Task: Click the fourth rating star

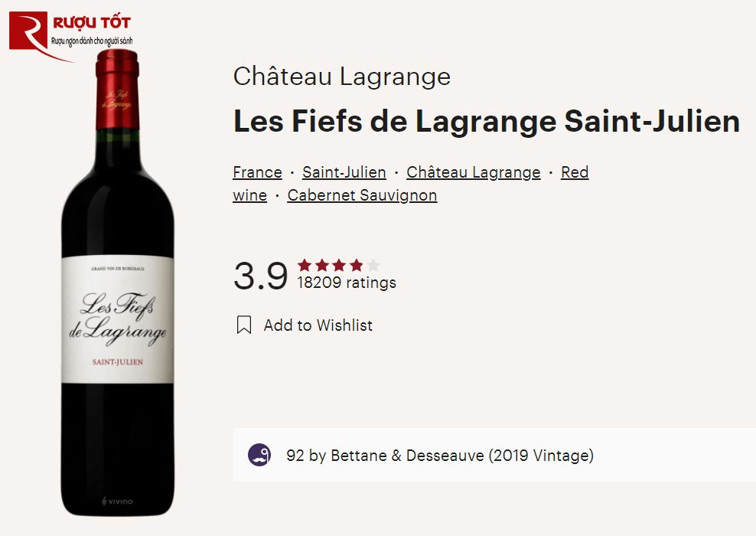Action: coord(354,264)
